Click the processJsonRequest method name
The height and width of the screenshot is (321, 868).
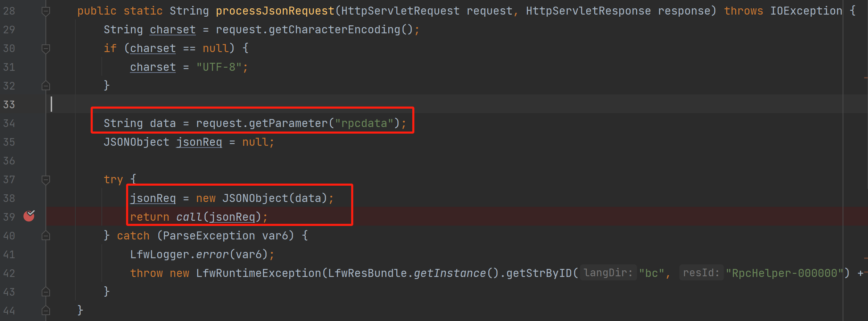(x=275, y=11)
